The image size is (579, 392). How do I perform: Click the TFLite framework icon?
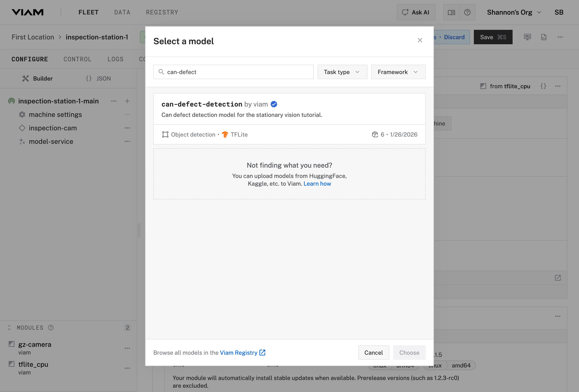225,135
